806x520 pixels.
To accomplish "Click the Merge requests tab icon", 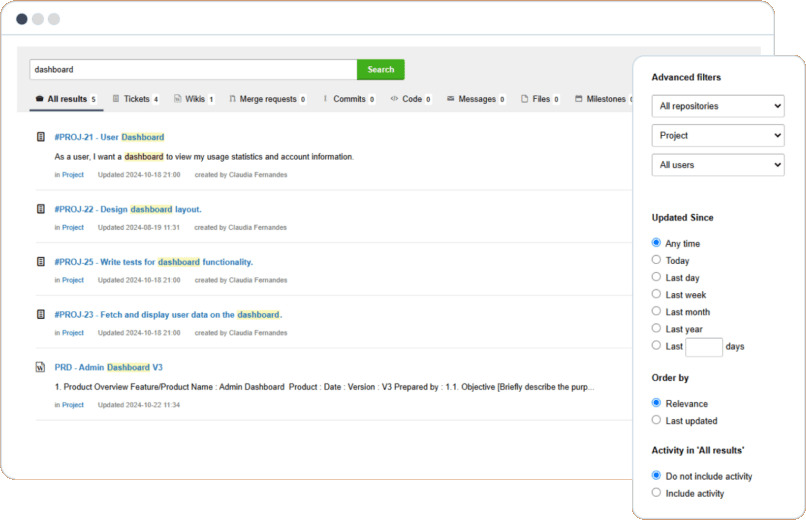I will [x=232, y=99].
